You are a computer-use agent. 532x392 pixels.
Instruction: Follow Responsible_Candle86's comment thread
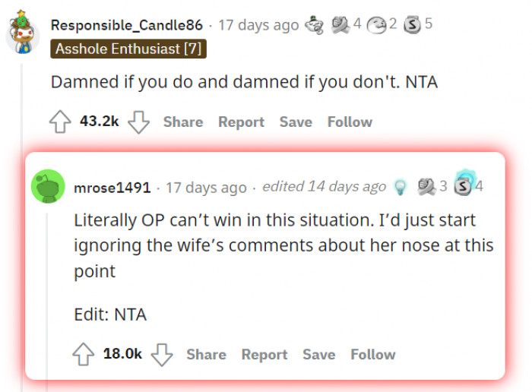[x=350, y=122]
